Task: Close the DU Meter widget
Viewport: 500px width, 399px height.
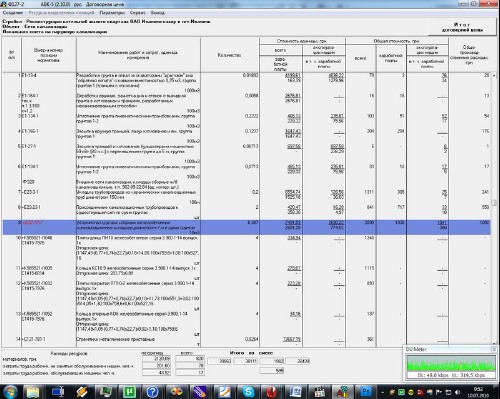Action: (x=494, y=349)
